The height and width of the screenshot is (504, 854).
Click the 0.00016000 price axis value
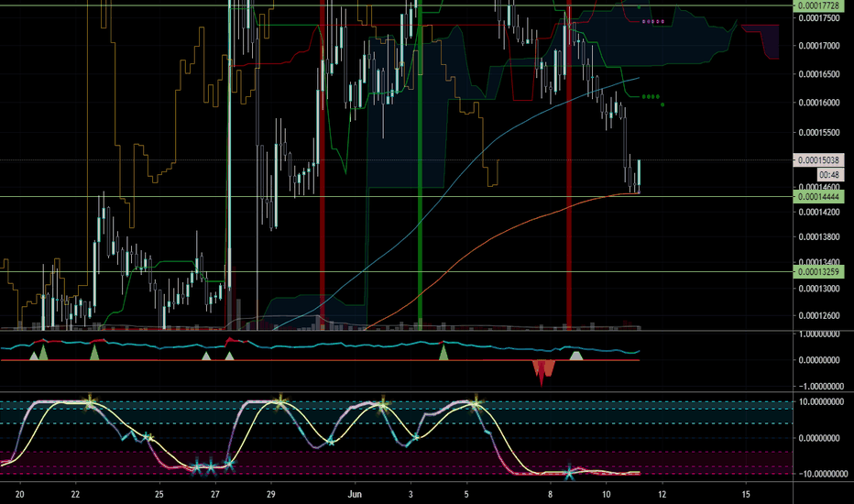click(818, 103)
